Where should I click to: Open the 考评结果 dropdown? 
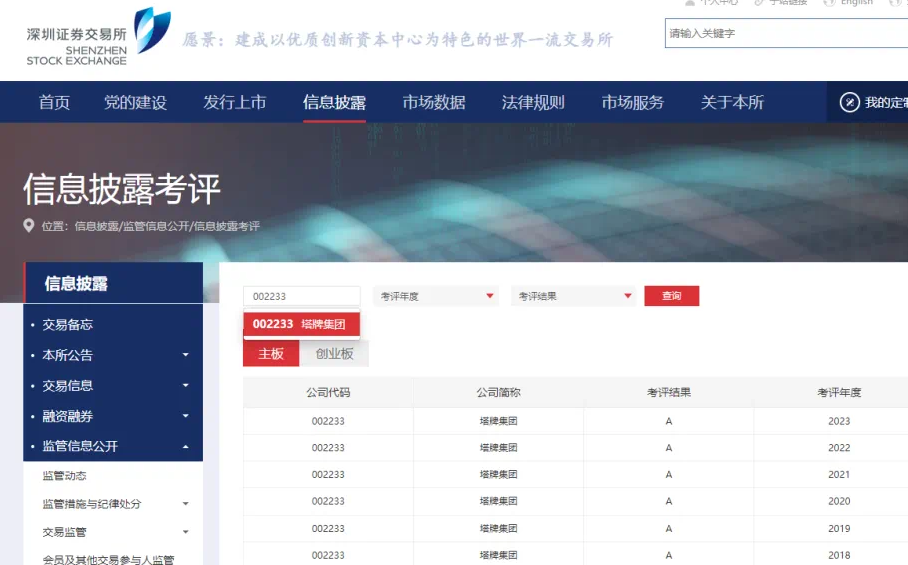tap(573, 296)
